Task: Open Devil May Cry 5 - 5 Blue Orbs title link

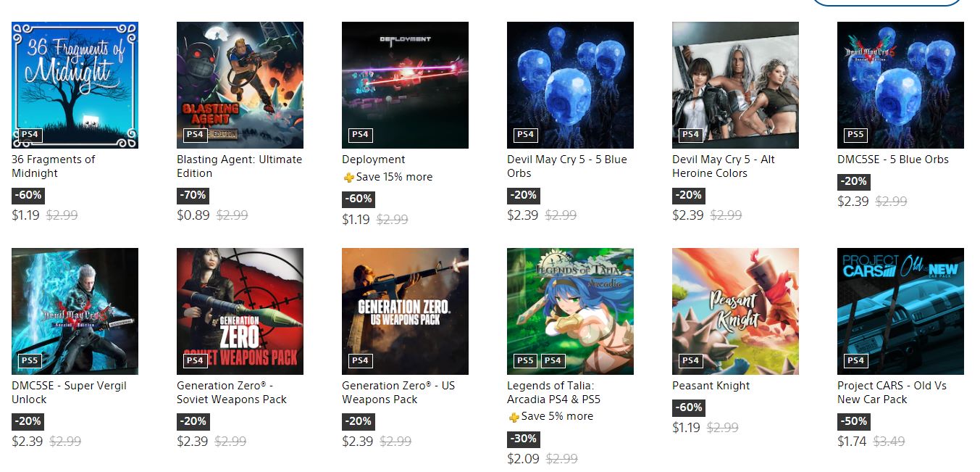Action: [567, 166]
